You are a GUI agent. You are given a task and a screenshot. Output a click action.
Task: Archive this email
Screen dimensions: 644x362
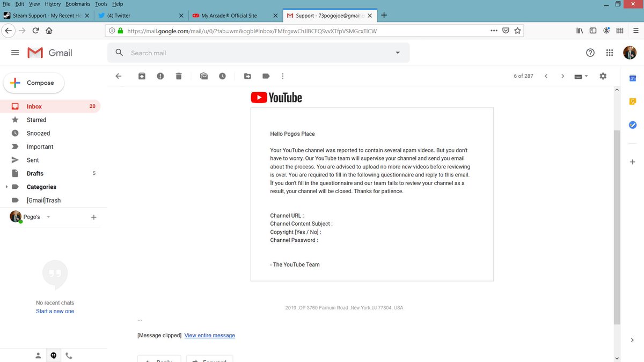tap(142, 76)
